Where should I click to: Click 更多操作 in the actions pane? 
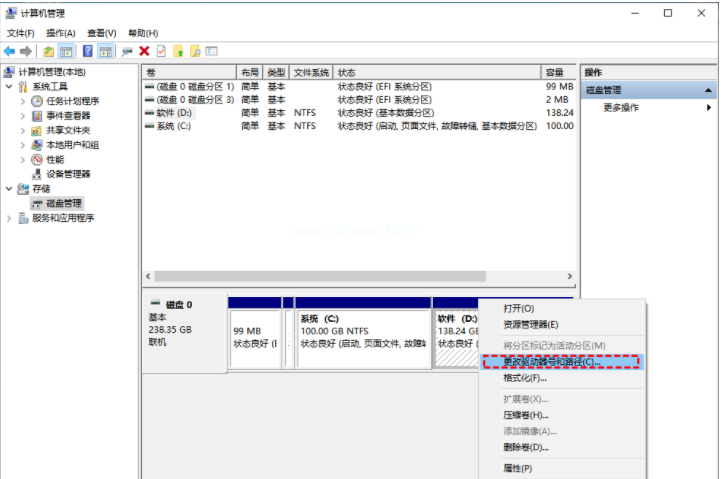pyautogui.click(x=621, y=108)
